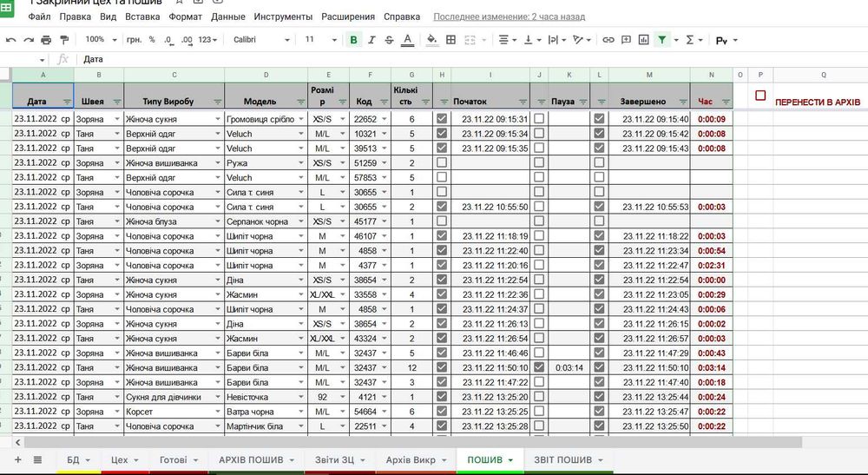Open the functions sigma menu
868x475 pixels.
click(694, 40)
